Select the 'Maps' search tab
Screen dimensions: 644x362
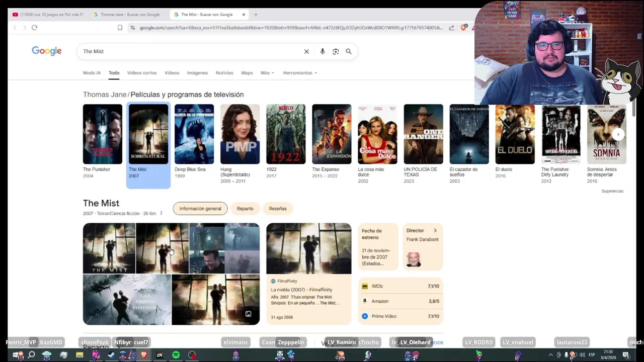pyautogui.click(x=247, y=73)
